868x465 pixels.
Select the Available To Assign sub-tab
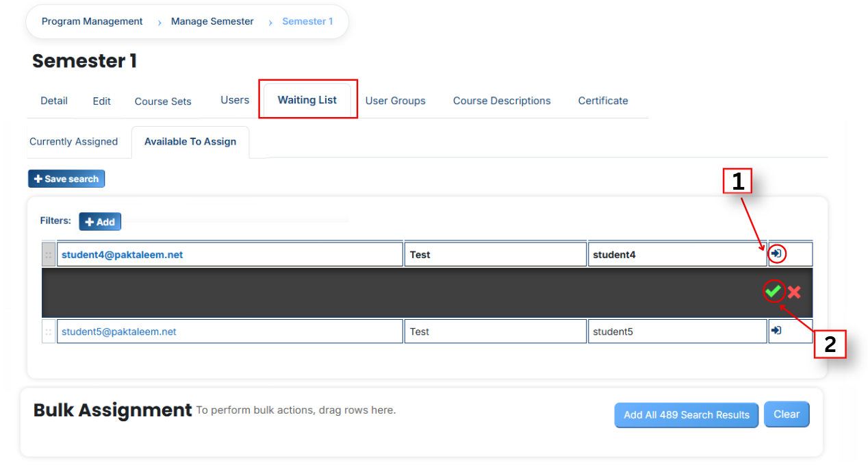(190, 142)
